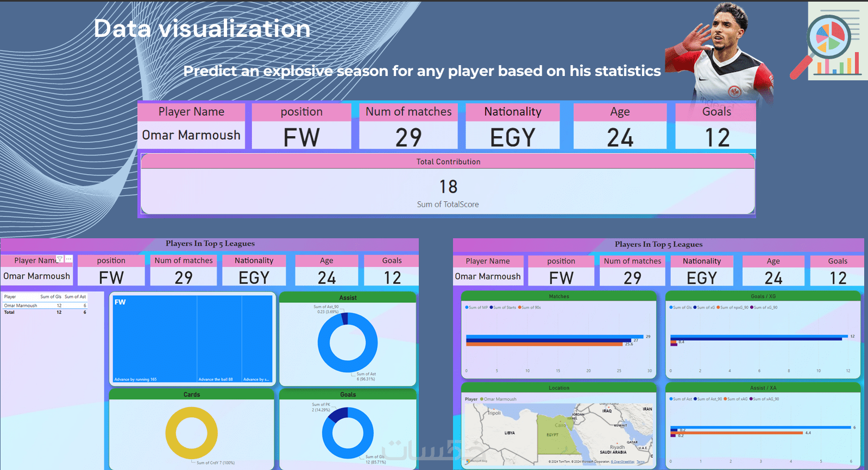Viewport: 868px width, 470px height.
Task: Click the Total Contribution card header
Action: [x=448, y=162]
